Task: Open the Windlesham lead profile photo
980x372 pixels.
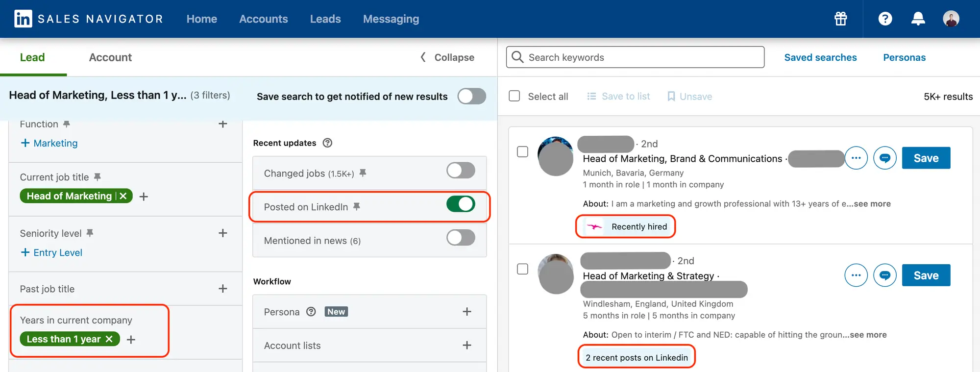Action: coord(555,274)
